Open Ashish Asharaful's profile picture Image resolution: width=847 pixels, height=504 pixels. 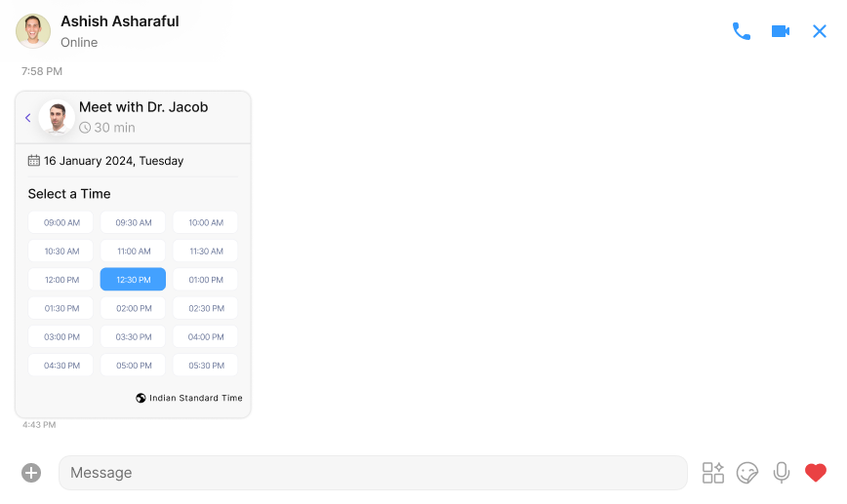pyautogui.click(x=33, y=31)
